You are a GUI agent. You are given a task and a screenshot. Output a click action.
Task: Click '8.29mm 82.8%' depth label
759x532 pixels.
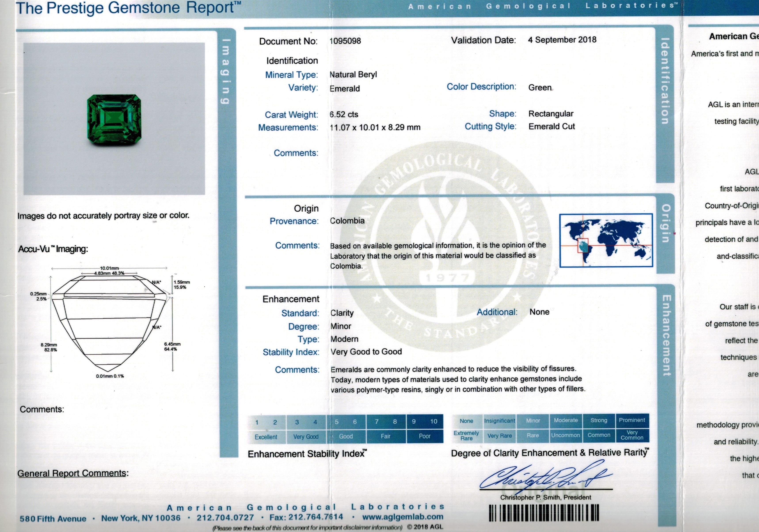pos(49,347)
